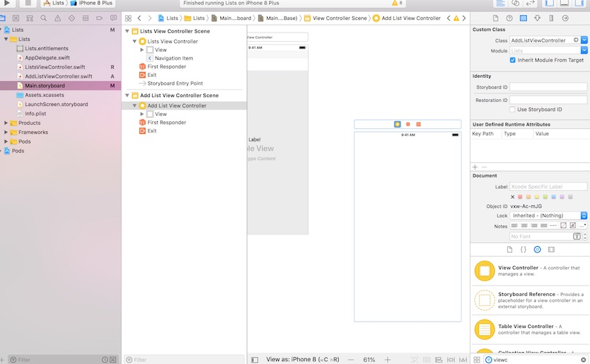Show the Media library
Viewport: 590px width, 364px height.
(551, 250)
